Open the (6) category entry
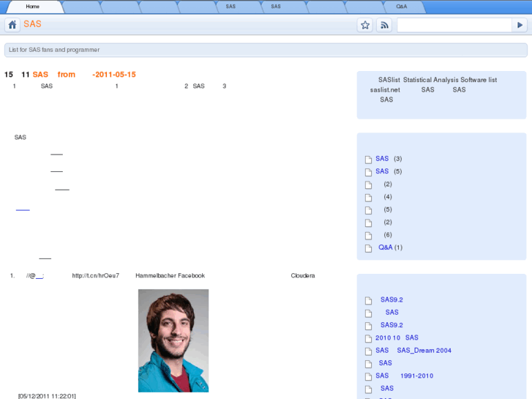 click(388, 235)
